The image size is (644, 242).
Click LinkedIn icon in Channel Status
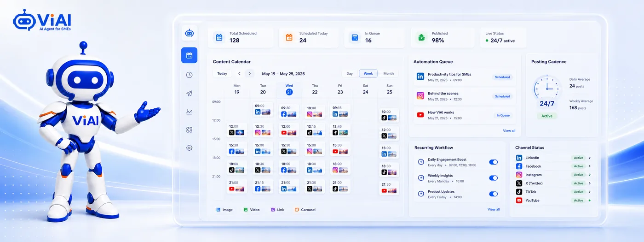[519, 158]
